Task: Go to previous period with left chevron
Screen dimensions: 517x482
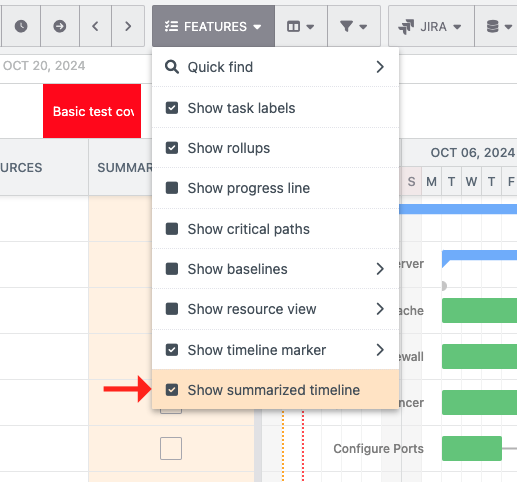Action: coord(95,26)
